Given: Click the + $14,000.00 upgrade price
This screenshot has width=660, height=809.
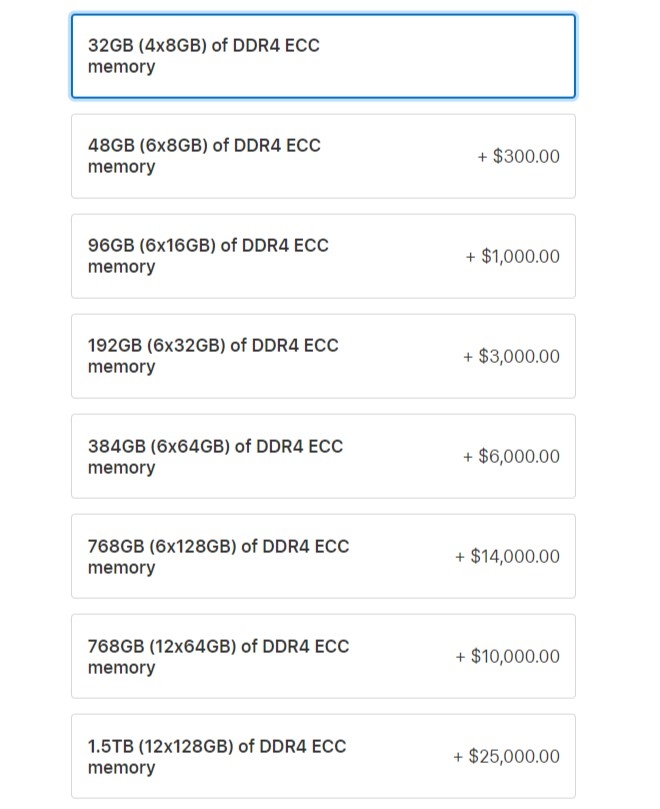Looking at the screenshot, I should [x=507, y=556].
